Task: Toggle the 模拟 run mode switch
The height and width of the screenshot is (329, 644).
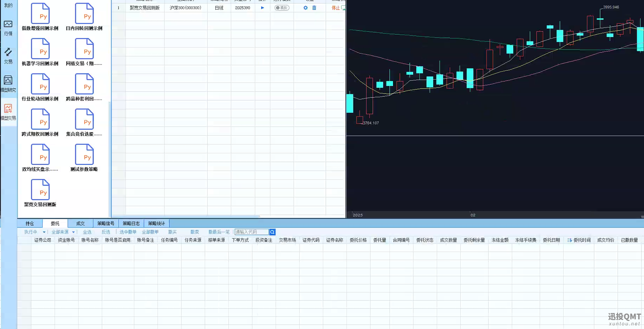Action: (x=282, y=8)
